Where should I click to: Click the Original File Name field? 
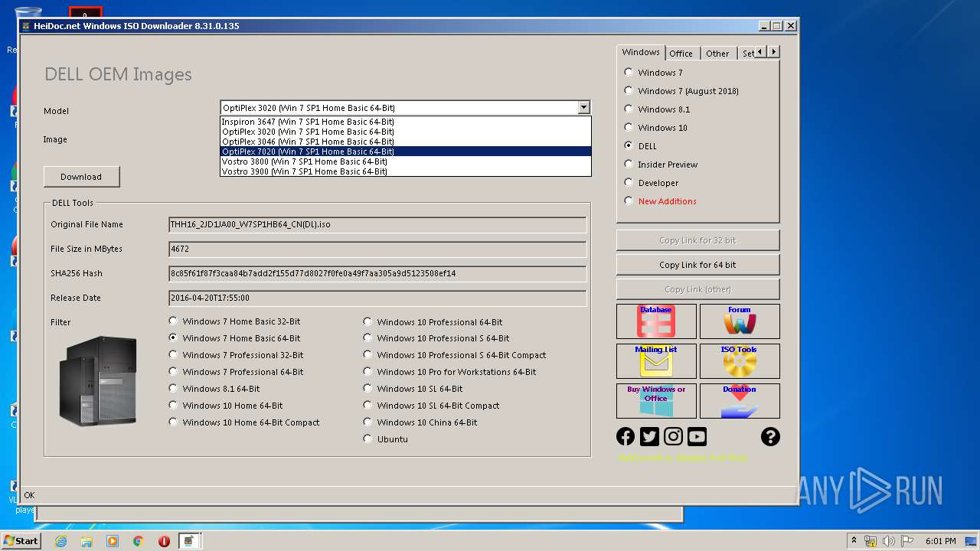coord(377,224)
